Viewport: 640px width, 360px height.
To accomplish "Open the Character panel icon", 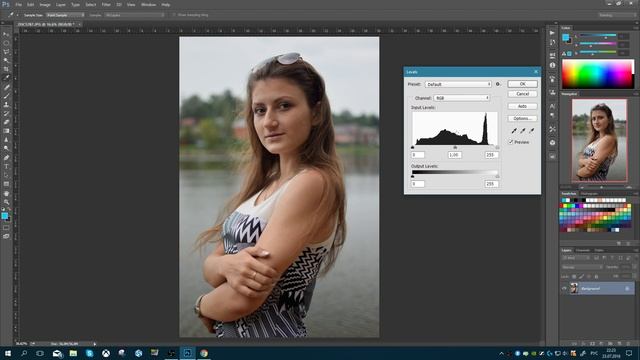I will click(552, 106).
